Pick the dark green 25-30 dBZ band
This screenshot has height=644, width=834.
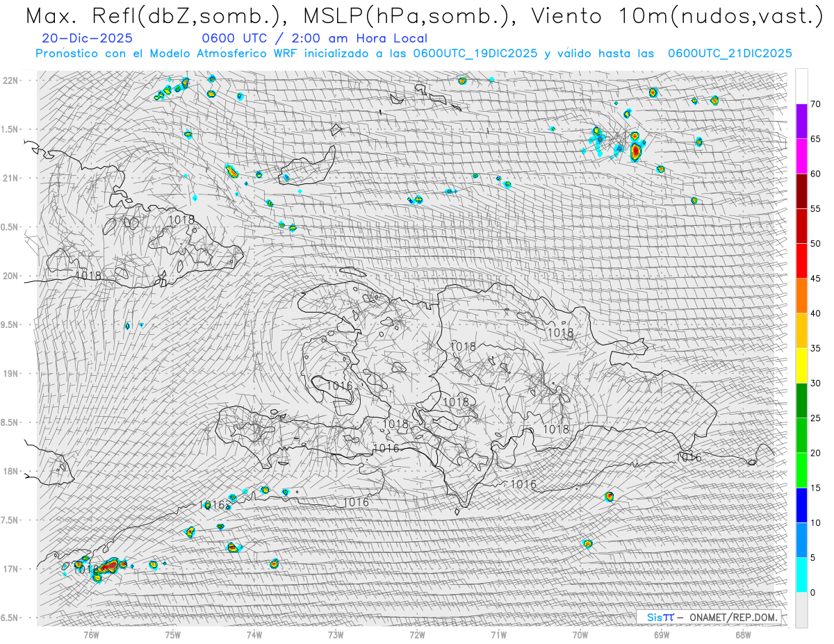(801, 401)
